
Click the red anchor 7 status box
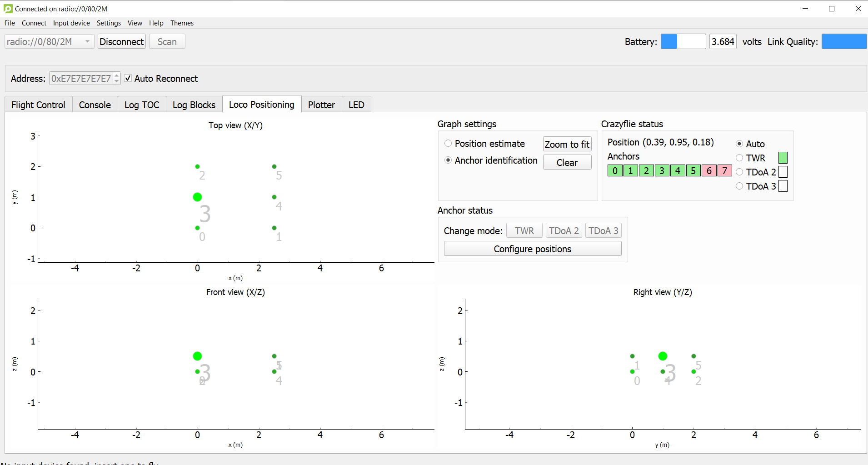tap(725, 171)
